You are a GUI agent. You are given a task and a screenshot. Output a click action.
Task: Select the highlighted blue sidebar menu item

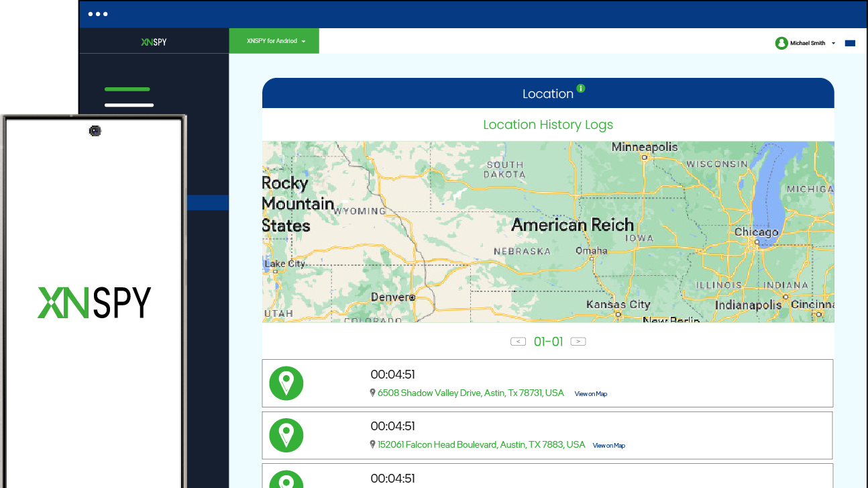(208, 203)
